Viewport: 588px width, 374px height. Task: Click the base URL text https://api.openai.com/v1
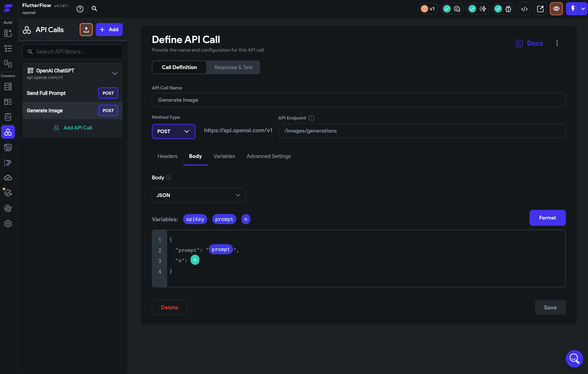point(238,130)
